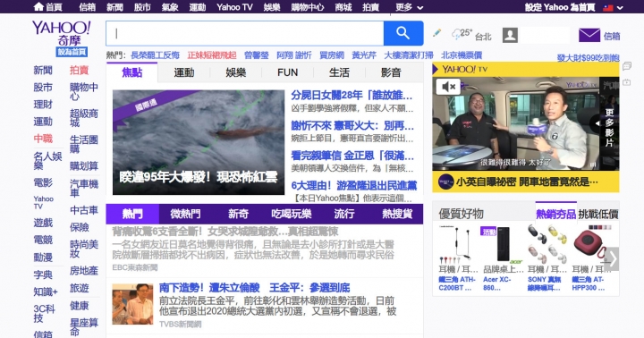Open the purple mail envelope icon
The image size is (644, 338).
pos(589,36)
